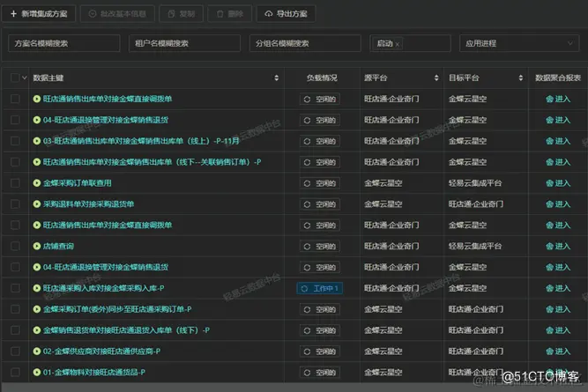Click green status icon of 采购退料单对接采购退货单

point(37,203)
